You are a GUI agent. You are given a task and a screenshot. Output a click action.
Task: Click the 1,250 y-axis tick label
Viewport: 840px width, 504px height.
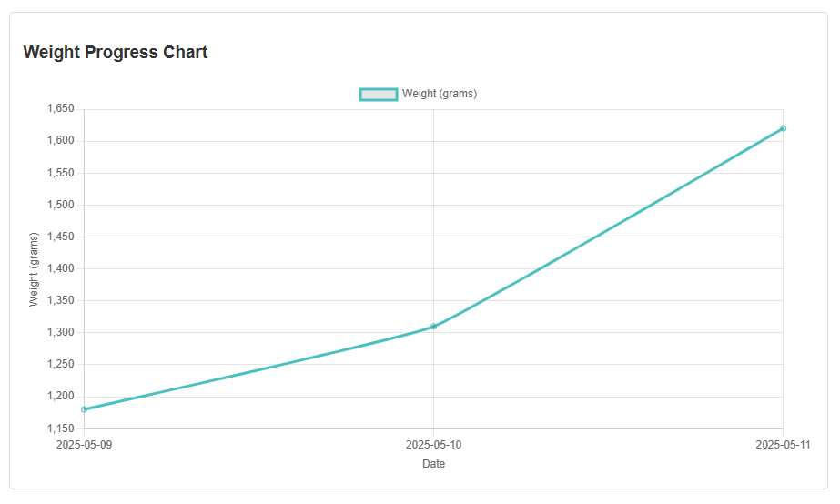[x=61, y=364]
